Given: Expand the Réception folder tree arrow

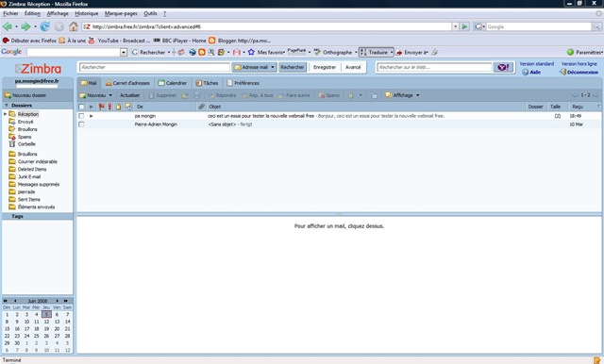Looking at the screenshot, I should [x=5, y=114].
